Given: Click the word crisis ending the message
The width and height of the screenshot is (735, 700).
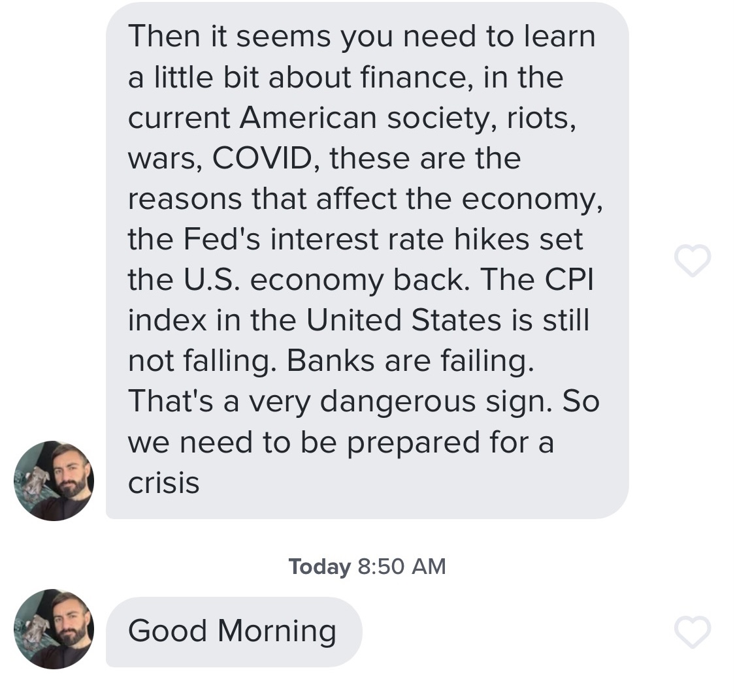Looking at the screenshot, I should pos(163,483).
